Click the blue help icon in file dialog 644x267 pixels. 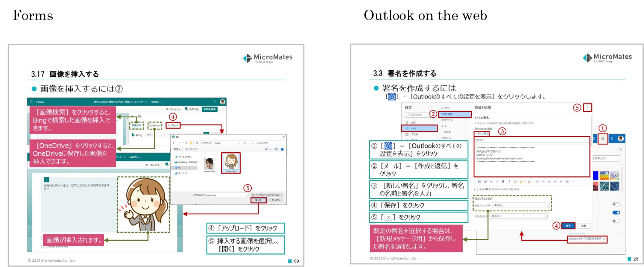coord(282,149)
